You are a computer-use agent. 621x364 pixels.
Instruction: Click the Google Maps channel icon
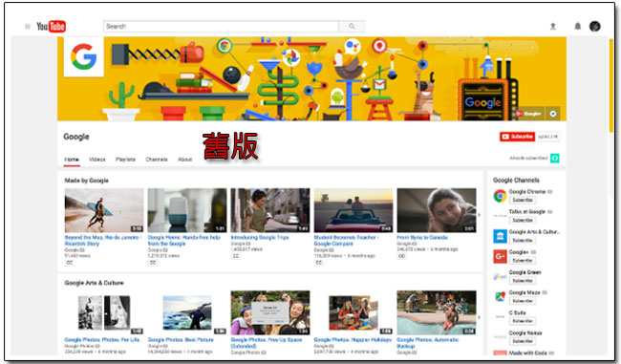tap(500, 297)
